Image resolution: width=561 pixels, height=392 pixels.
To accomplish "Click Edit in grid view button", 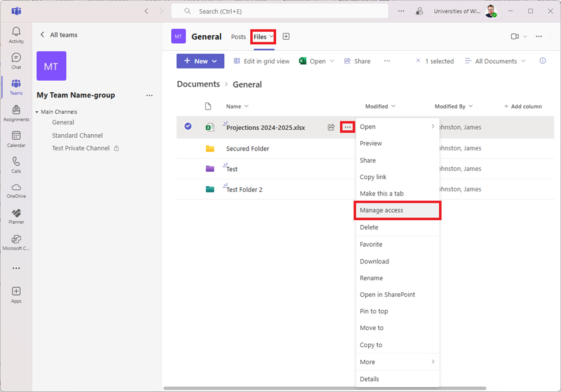I will pyautogui.click(x=262, y=61).
